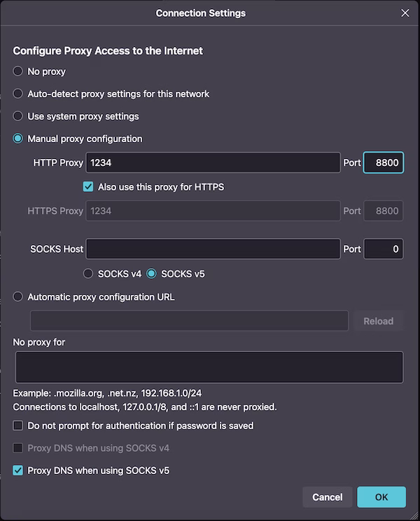Screen dimensions: 420x521
Task: Click the No proxy for text area
Action: point(209,367)
